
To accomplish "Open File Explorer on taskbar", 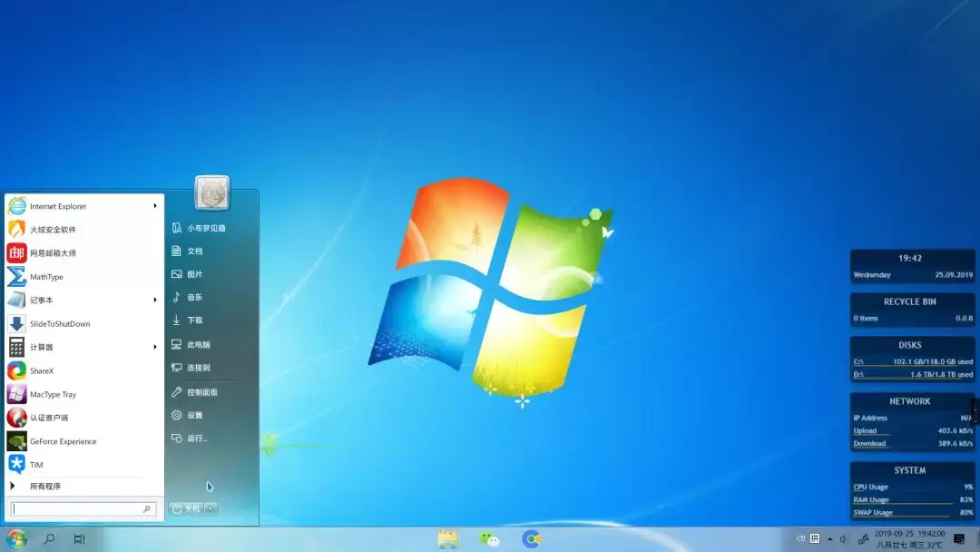I will click(448, 539).
